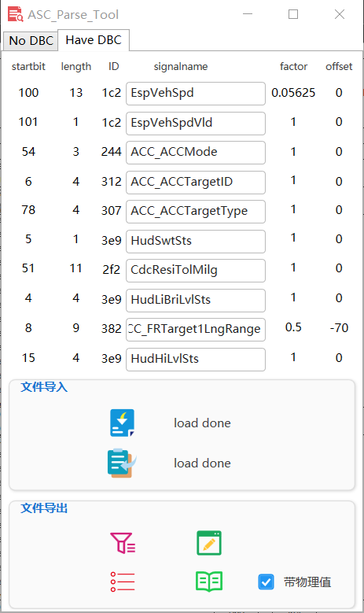Click the factor value 0.05625
The height and width of the screenshot is (613, 364).
click(293, 93)
